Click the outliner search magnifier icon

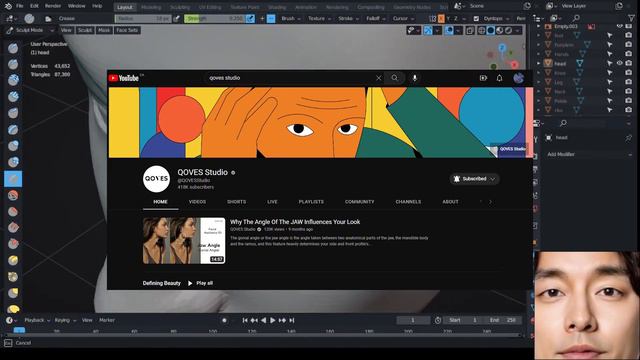576,18
